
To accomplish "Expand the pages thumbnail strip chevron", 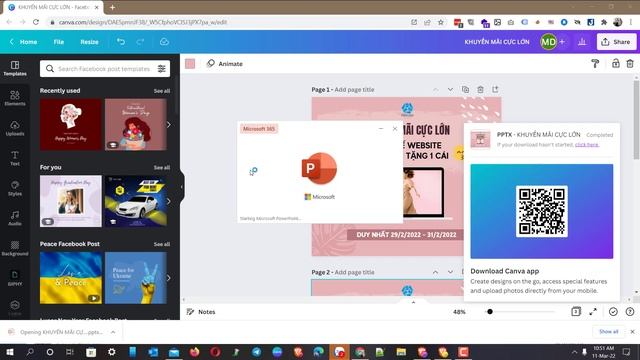I will (x=413, y=302).
